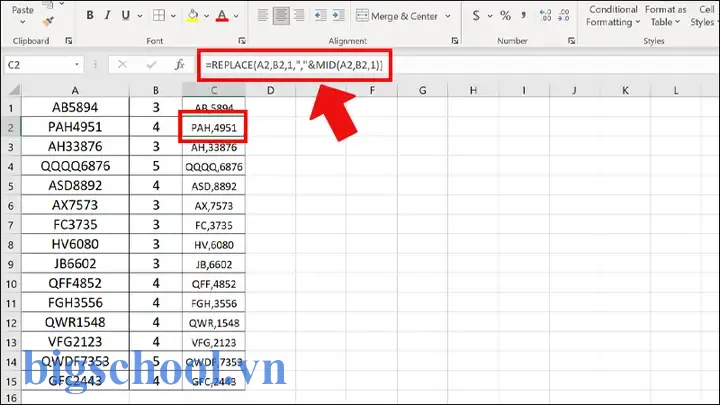The image size is (720, 405).
Task: Select cell containing QQQQ6876
Action: pos(75,166)
